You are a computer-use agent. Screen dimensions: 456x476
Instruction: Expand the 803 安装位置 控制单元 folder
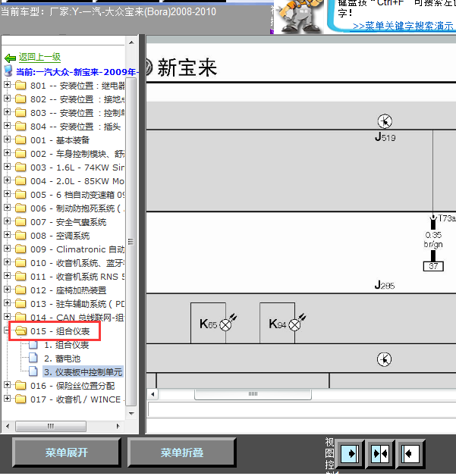8,112
